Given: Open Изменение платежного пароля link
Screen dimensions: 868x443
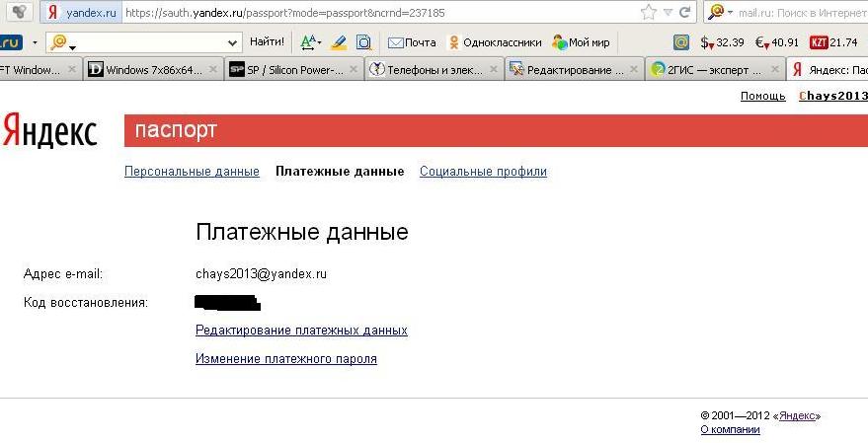Looking at the screenshot, I should [x=286, y=359].
